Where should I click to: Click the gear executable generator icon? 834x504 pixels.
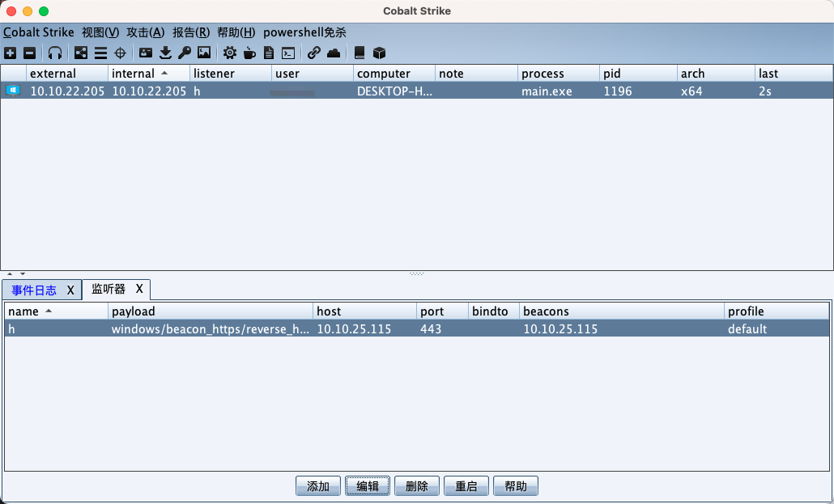230,53
